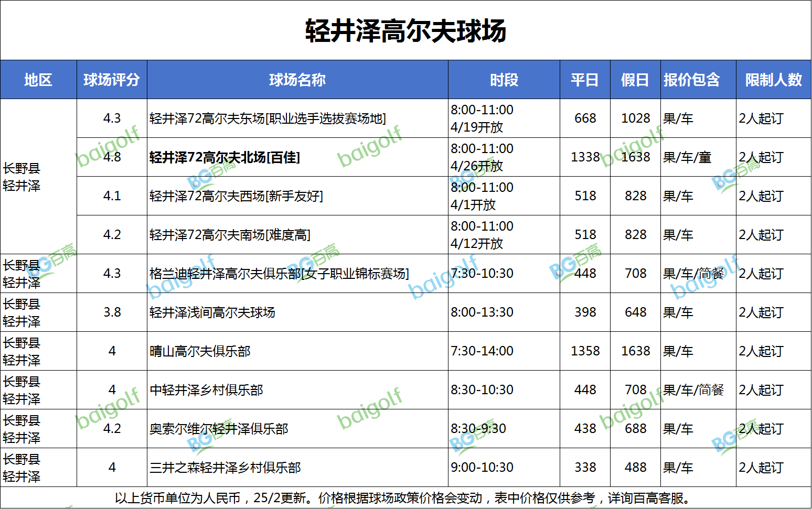Select the 晴山高尔夫俱乐部 cell
Image resolution: width=812 pixels, height=509 pixels.
[200, 351]
